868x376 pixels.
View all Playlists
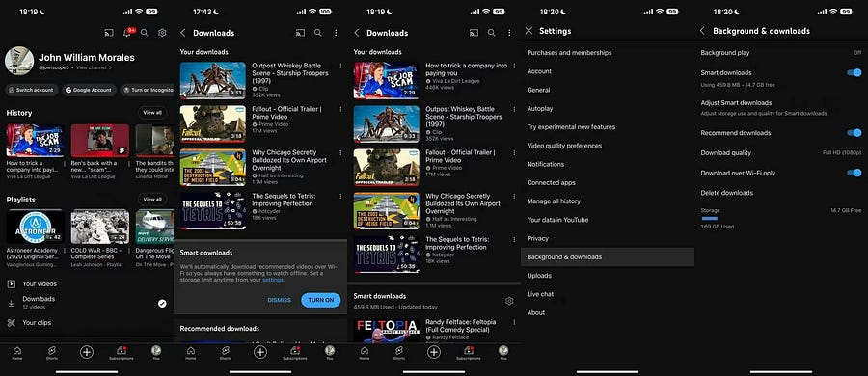(152, 199)
